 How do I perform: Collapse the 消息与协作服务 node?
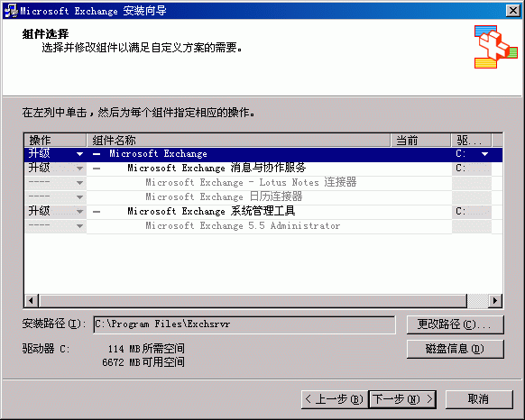(97, 169)
